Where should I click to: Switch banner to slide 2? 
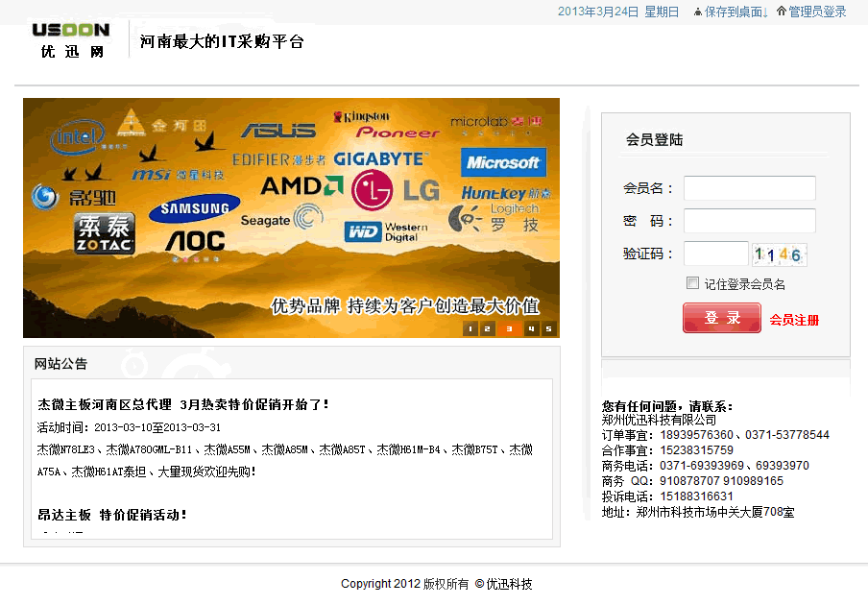(487, 328)
